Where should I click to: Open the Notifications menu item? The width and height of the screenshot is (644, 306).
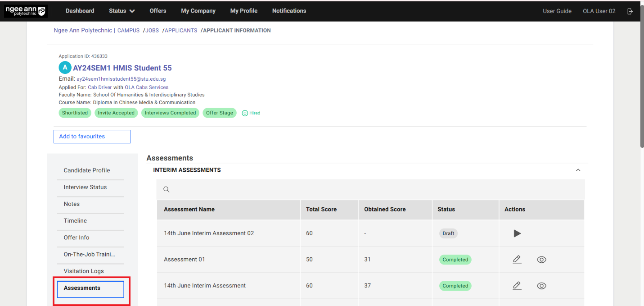pyautogui.click(x=289, y=11)
